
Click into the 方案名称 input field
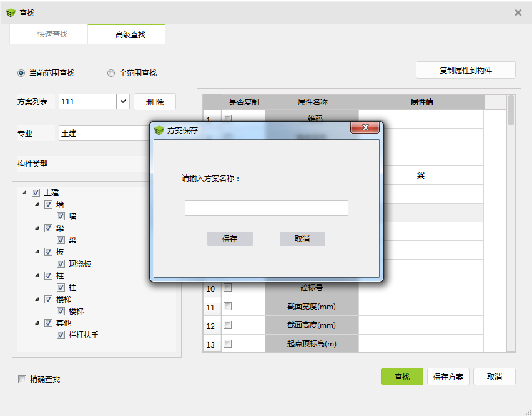pyautogui.click(x=267, y=208)
